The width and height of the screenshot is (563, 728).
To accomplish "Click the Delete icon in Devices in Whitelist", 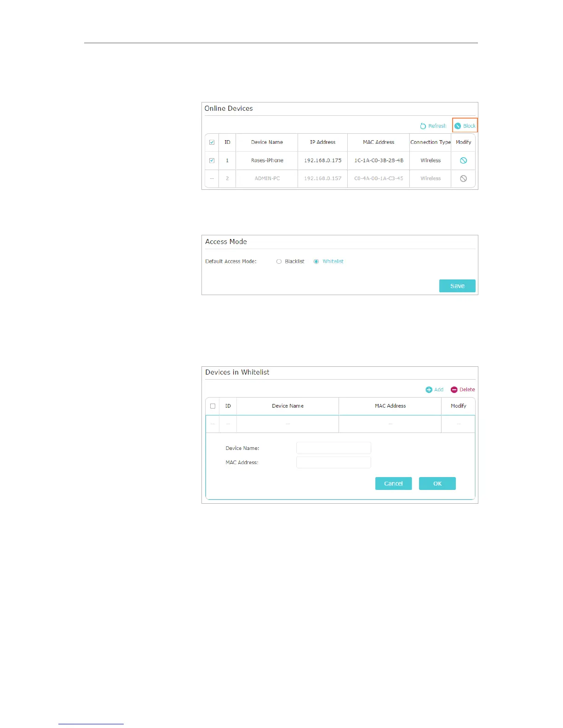I will pyautogui.click(x=454, y=390).
